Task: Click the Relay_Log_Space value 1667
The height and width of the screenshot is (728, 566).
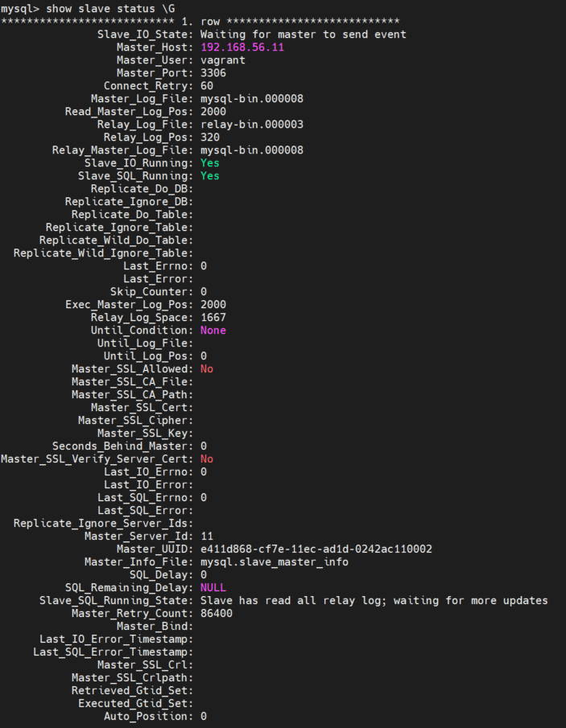Action: (x=213, y=317)
